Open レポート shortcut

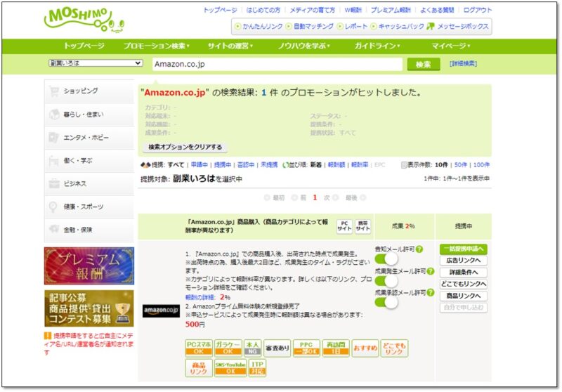tap(353, 26)
